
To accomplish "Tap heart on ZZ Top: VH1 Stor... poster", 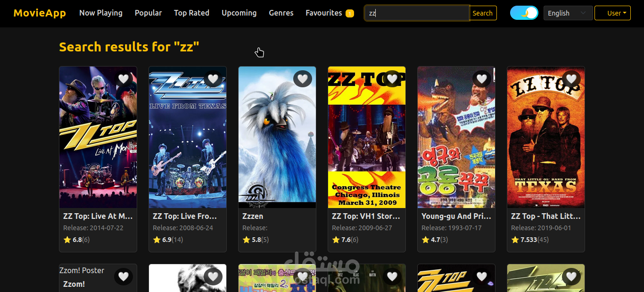I will [392, 79].
